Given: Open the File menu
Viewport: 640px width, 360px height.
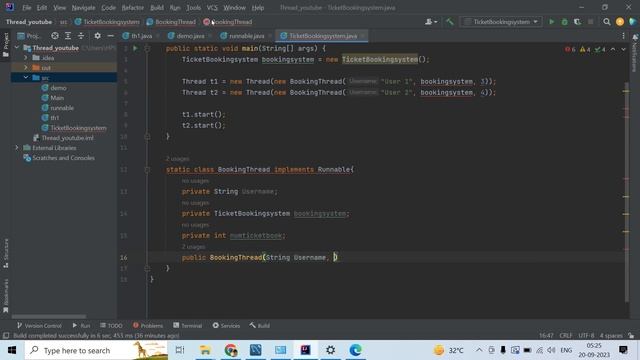Looking at the screenshot, I should [x=27, y=8].
